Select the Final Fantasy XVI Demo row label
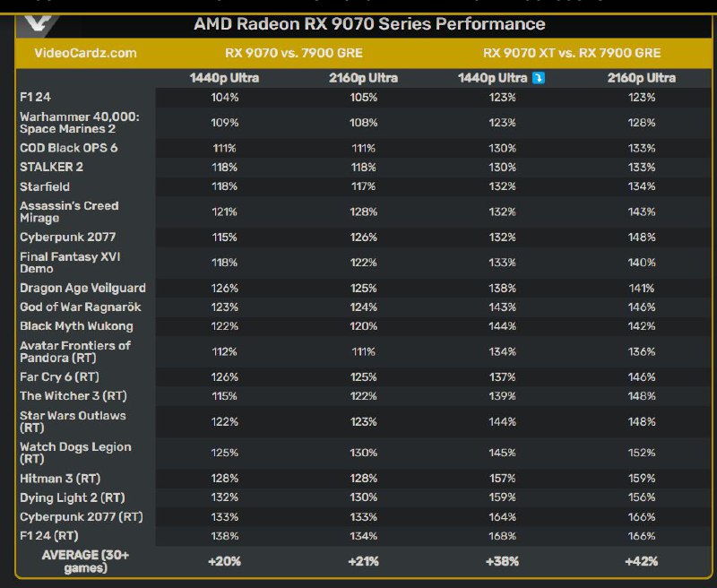Image resolution: width=717 pixels, height=588 pixels. click(70, 263)
